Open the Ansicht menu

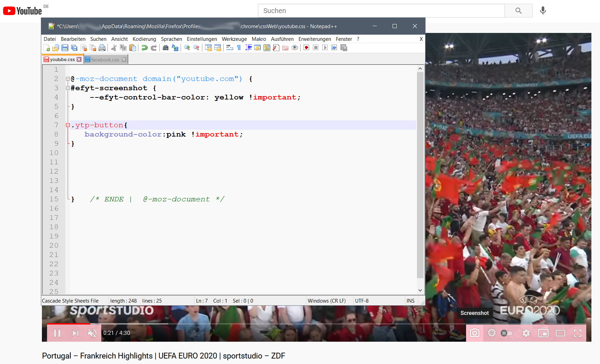[x=120, y=39]
